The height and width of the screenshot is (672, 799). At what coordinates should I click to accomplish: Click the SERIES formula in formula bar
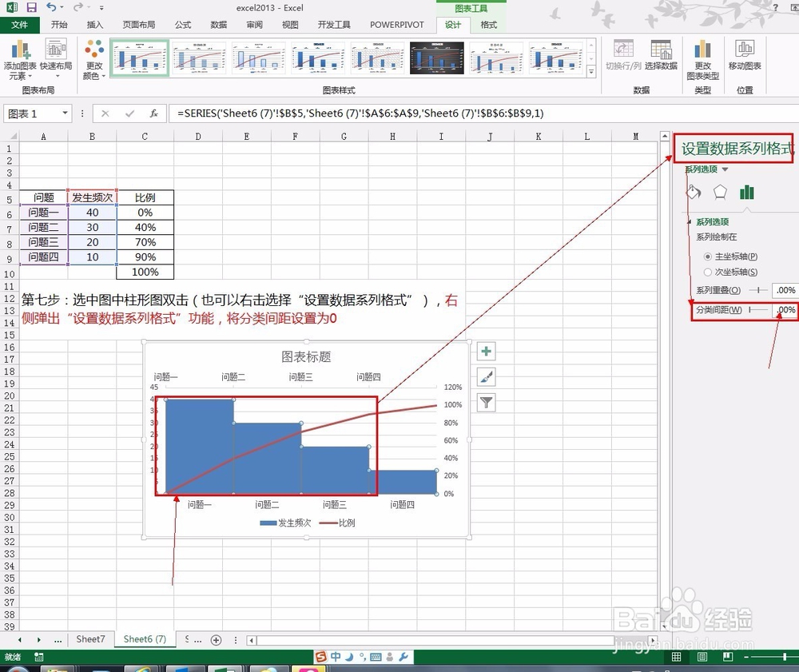[360, 113]
